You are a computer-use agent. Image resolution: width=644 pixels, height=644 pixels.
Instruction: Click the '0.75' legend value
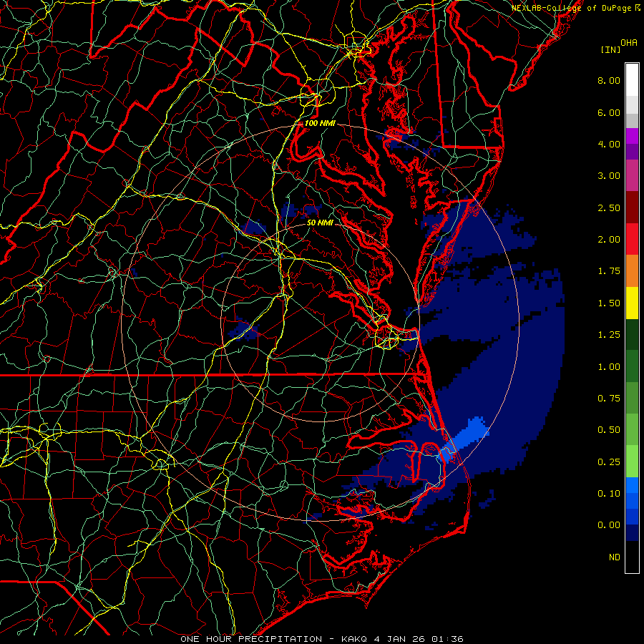(609, 399)
